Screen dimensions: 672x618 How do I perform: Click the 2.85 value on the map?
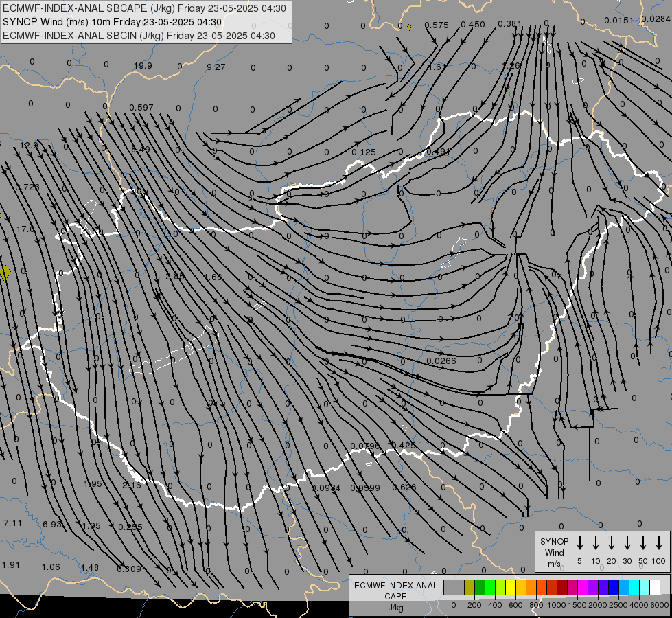pos(175,277)
